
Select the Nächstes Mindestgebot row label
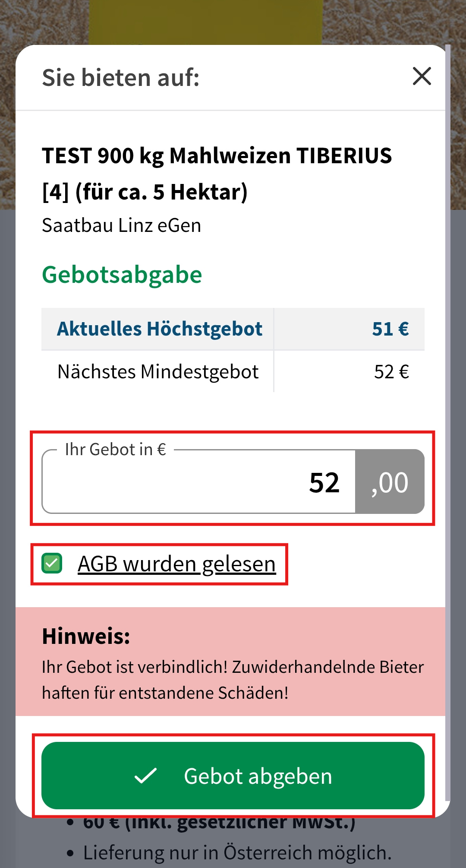click(x=158, y=372)
